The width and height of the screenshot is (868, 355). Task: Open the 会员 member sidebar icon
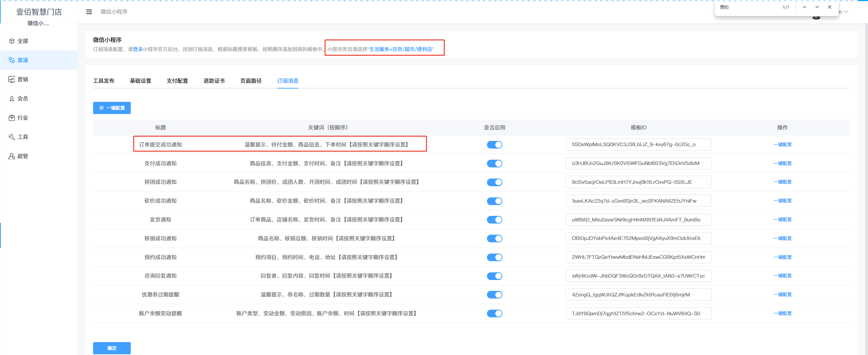point(12,99)
